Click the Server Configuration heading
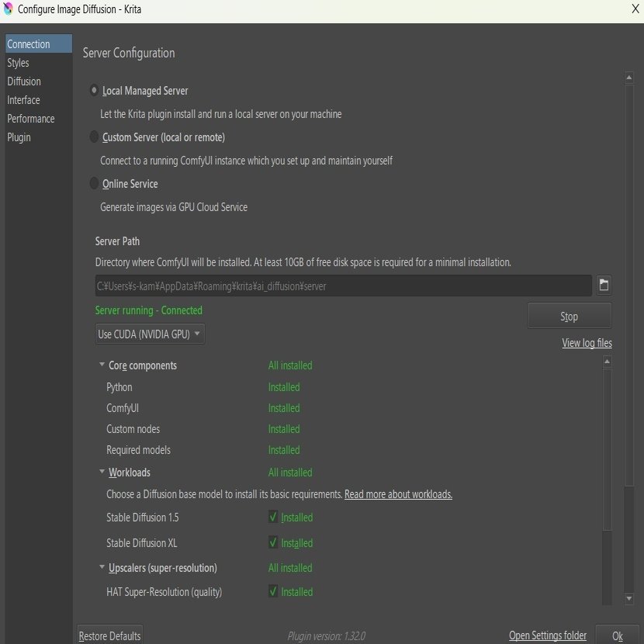644x644 pixels. point(129,53)
